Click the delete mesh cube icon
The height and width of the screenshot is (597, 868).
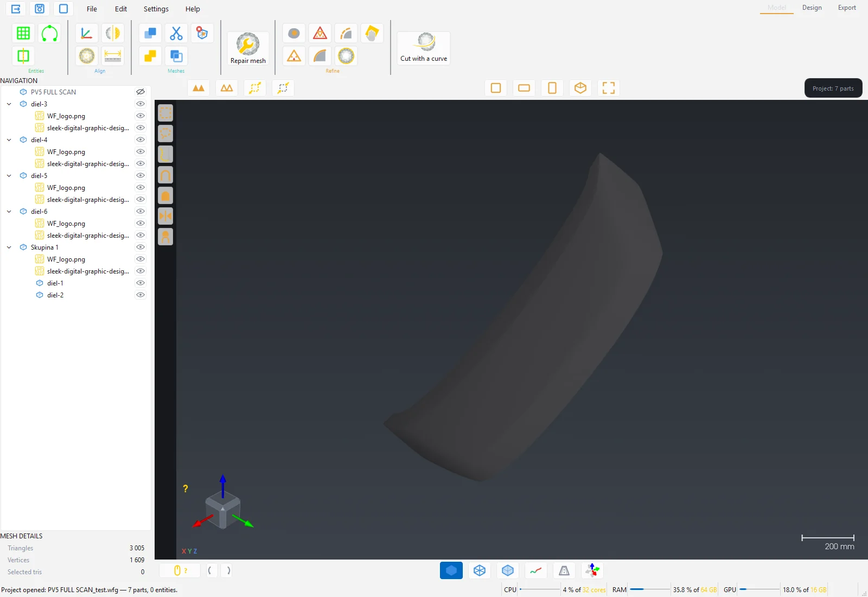tap(202, 33)
